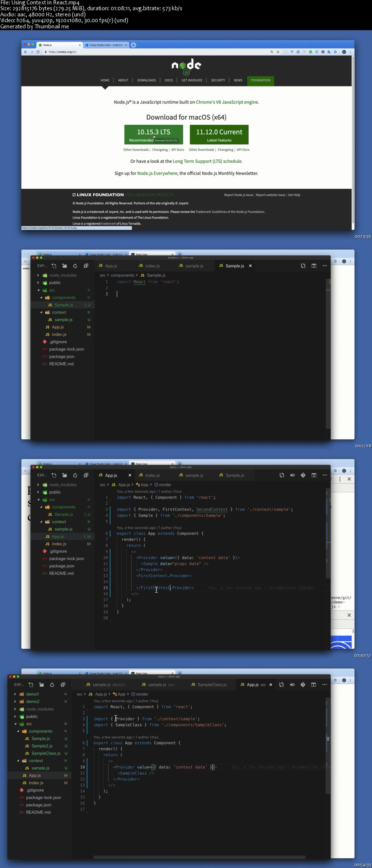Open API Docs under the 11.12.0 Current button
This screenshot has height=868, width=372.
pyautogui.click(x=243, y=150)
